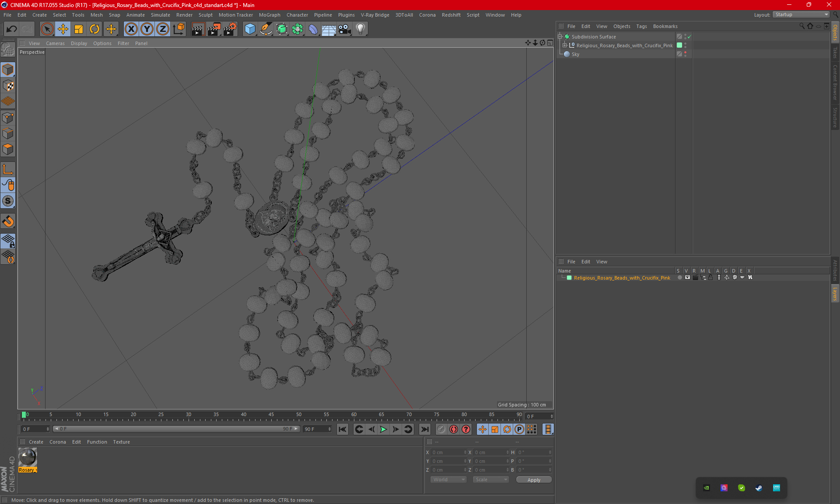
Task: Click the X position field
Action: pyautogui.click(x=449, y=452)
